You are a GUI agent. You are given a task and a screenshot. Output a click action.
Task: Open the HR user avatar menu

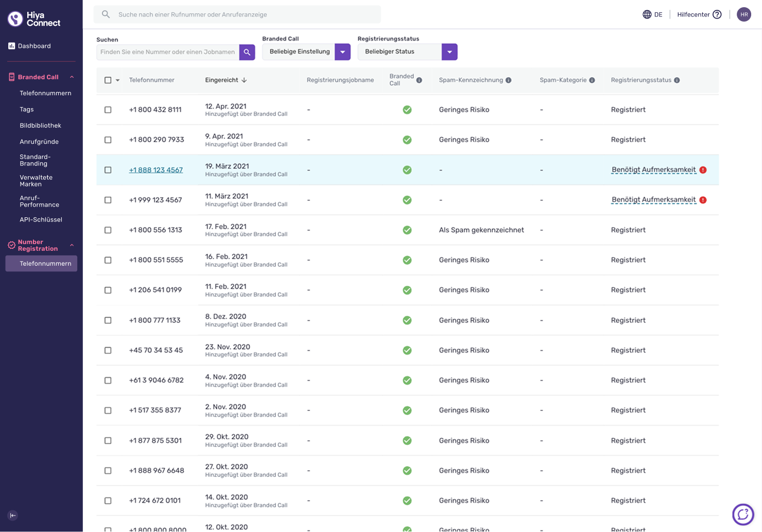coord(744,14)
